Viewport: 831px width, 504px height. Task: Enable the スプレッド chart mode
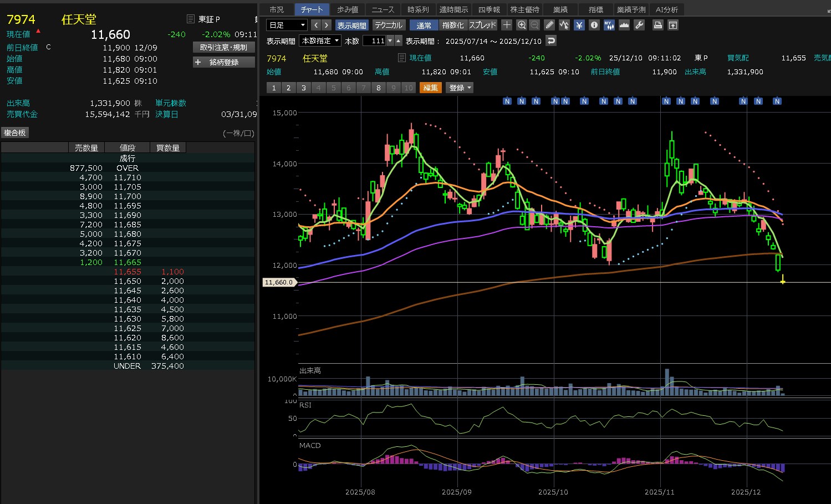tap(482, 25)
